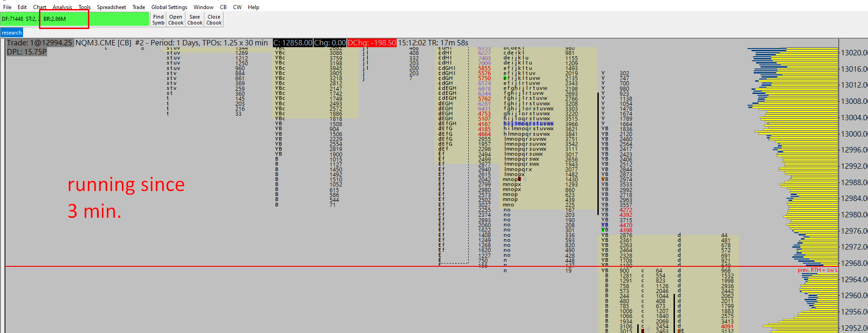868x333 pixels.
Task: Click the Chg: 0.00 value
Action: click(x=330, y=43)
